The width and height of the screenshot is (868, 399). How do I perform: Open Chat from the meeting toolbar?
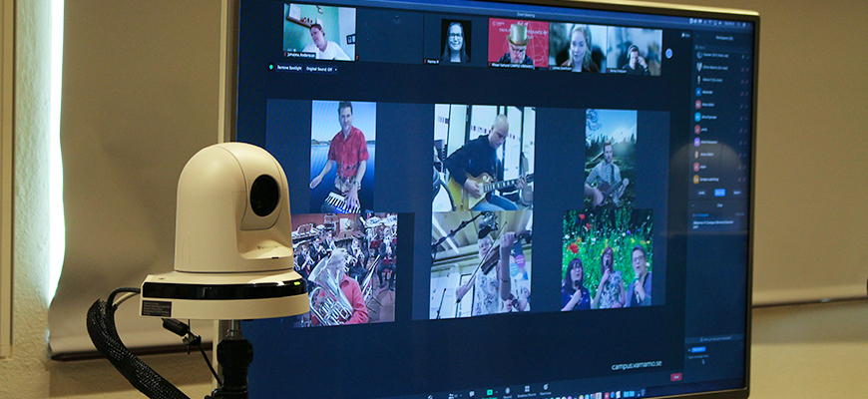coord(472,394)
